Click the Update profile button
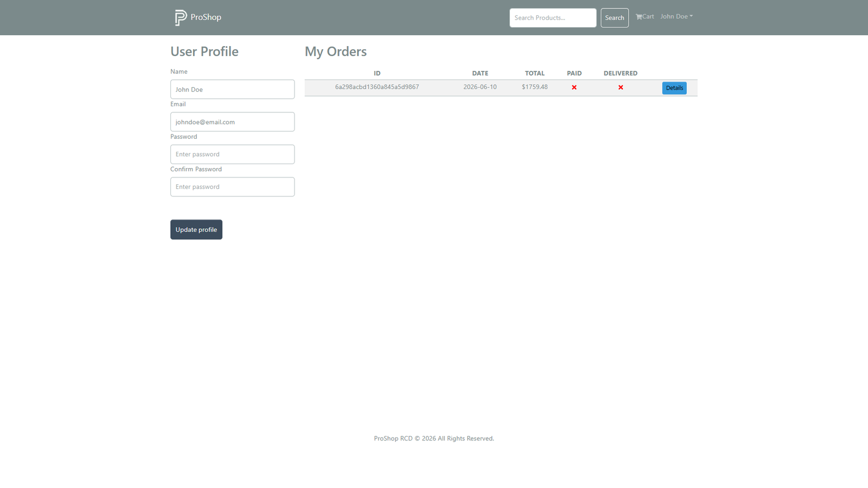This screenshot has width=868, height=488. pyautogui.click(x=196, y=229)
